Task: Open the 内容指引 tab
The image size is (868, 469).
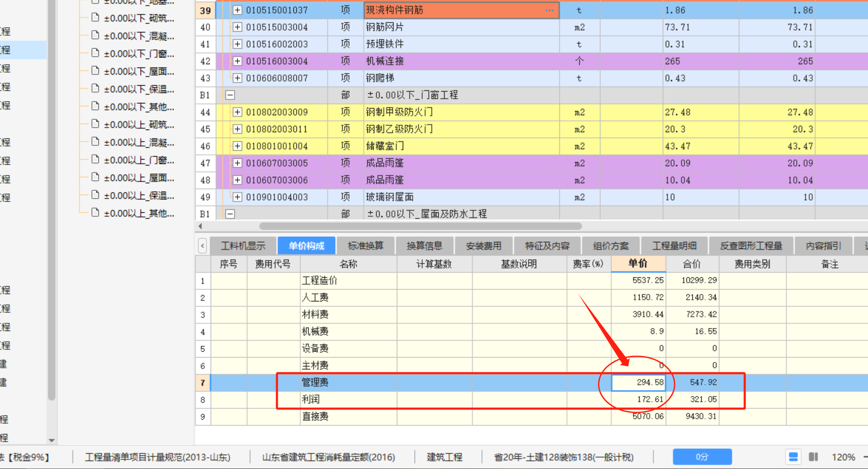Action: [823, 246]
